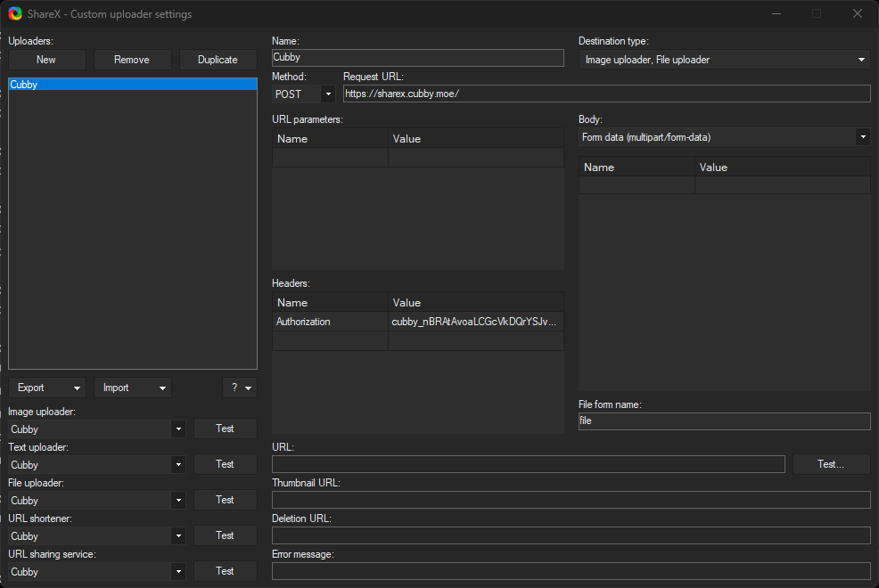Click the Test... button beside URL field
Screen dimensions: 879x588
831,464
